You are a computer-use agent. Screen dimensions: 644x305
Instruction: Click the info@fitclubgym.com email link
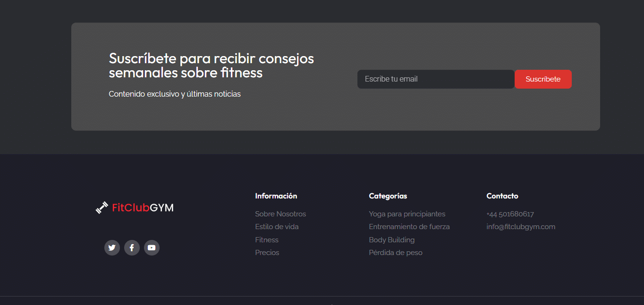(x=521, y=227)
